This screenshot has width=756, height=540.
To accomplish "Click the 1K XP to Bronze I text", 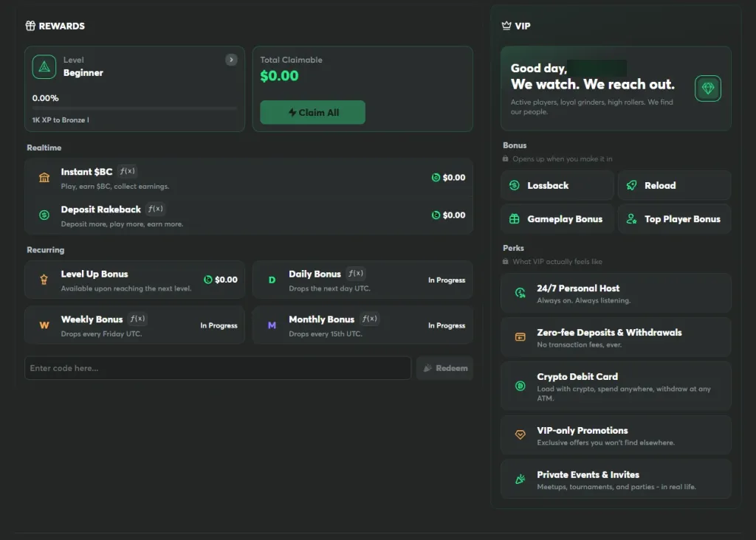I will 61,120.
